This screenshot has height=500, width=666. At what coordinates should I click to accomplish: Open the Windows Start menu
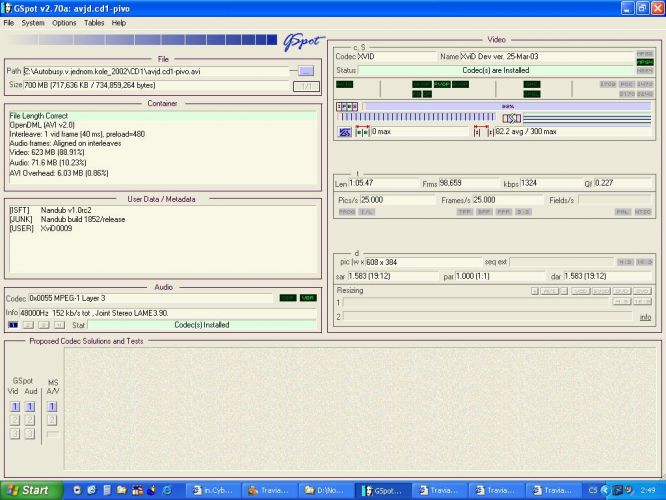(x=30, y=490)
